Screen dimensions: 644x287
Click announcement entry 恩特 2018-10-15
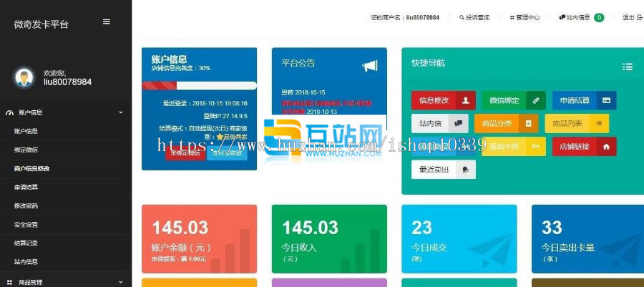point(303,92)
